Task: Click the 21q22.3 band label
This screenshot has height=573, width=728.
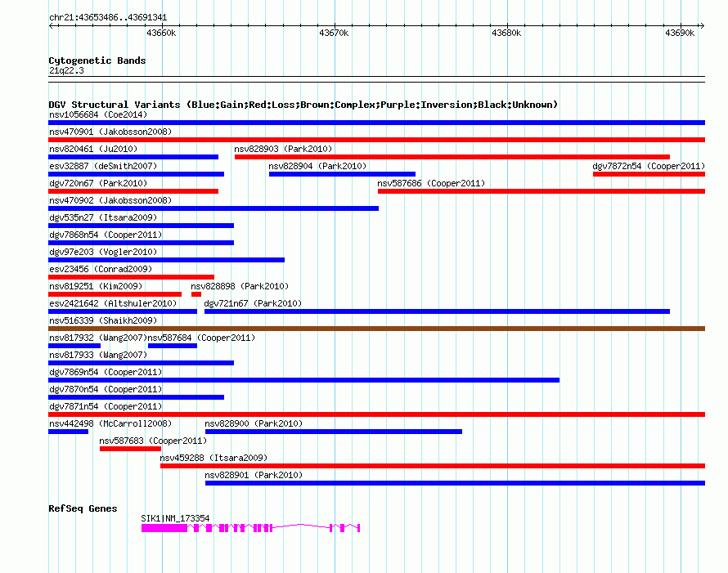Action: [66, 70]
